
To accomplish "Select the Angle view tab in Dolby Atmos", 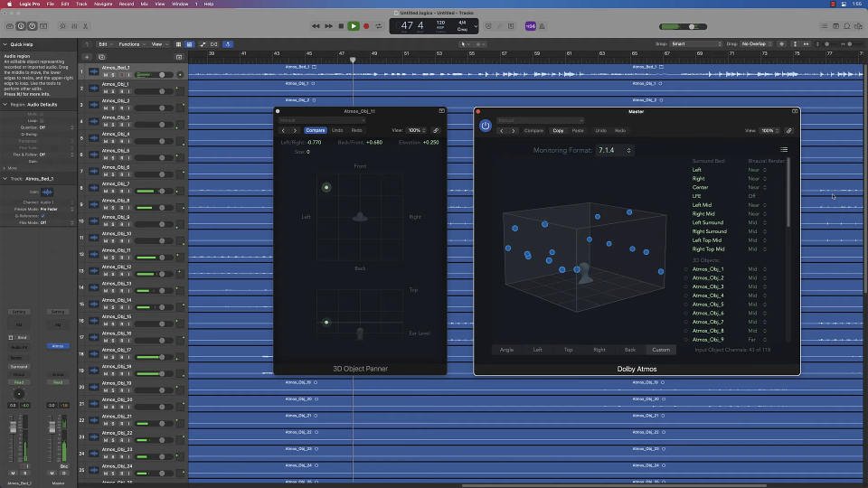I will tap(506, 350).
